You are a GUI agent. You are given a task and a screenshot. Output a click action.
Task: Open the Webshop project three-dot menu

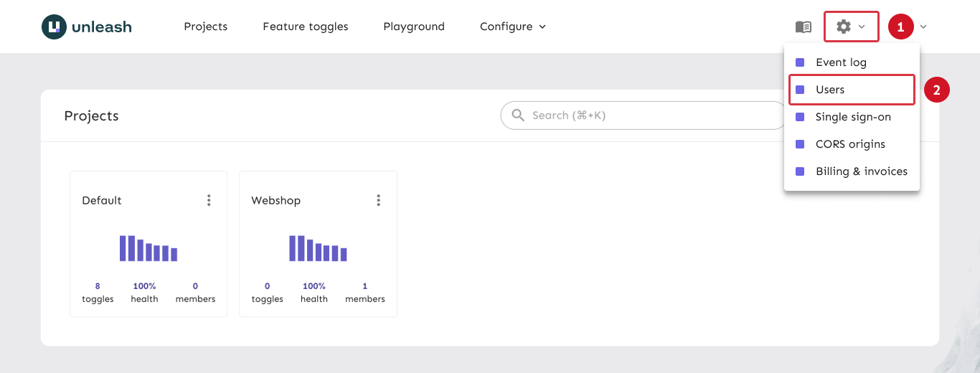point(378,200)
